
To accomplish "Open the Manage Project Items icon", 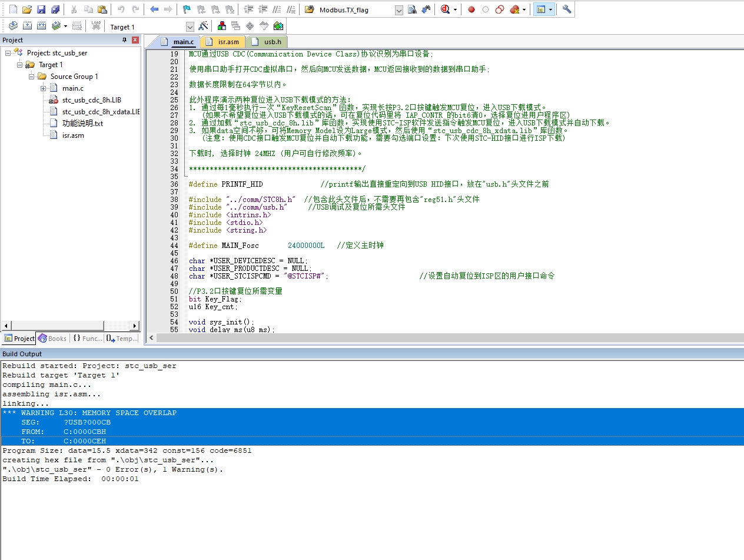I will point(222,26).
